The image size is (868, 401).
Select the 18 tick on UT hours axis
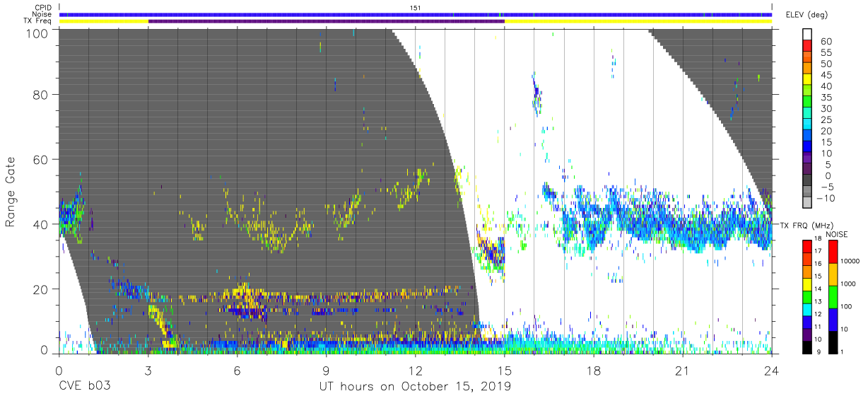(x=594, y=370)
